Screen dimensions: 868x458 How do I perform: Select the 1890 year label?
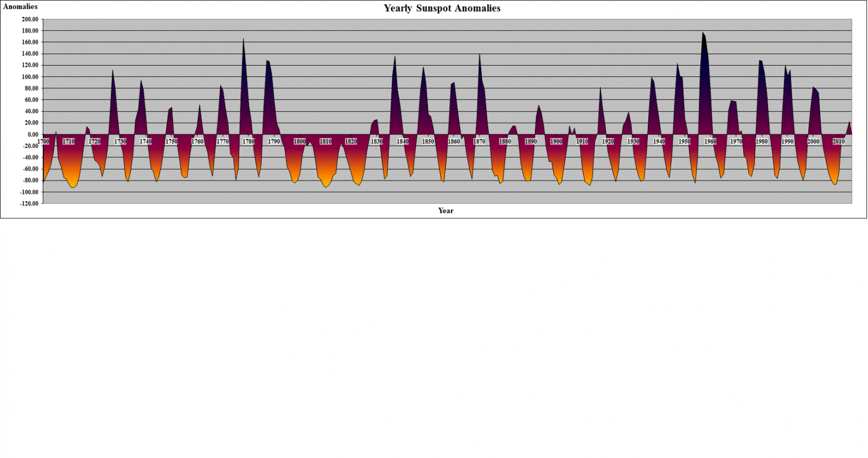point(531,141)
